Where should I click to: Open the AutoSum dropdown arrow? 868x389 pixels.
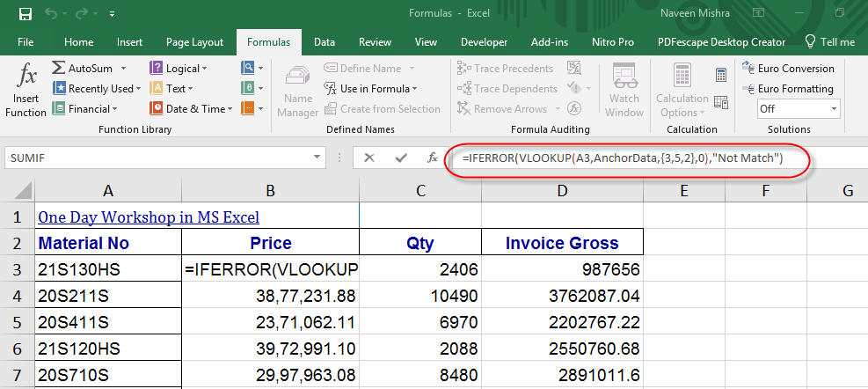(x=123, y=69)
